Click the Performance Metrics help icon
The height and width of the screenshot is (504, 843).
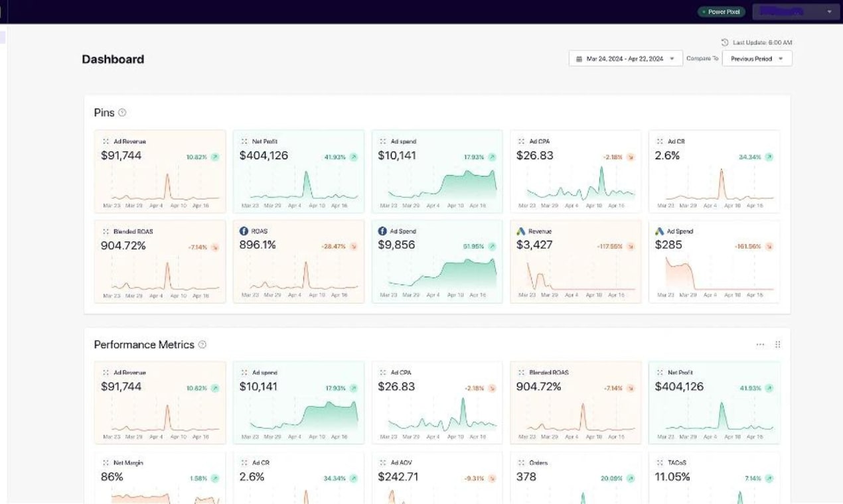tap(202, 345)
